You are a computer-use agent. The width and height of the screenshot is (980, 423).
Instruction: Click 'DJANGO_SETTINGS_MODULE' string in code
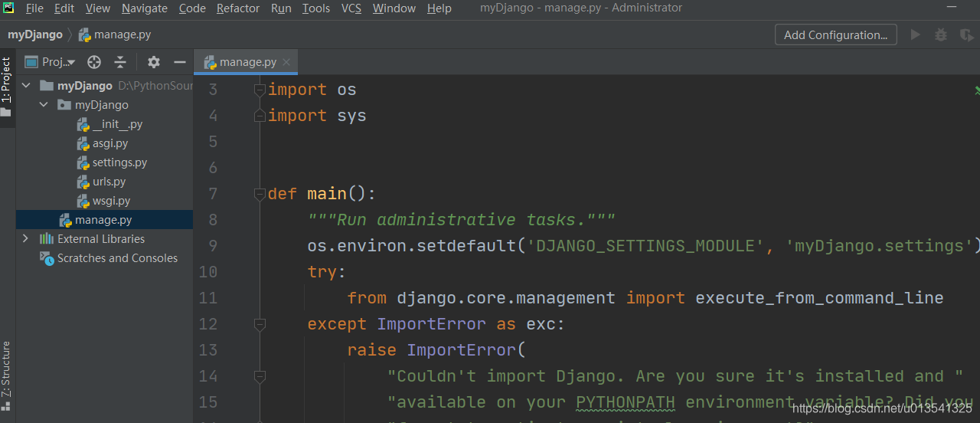click(651, 246)
